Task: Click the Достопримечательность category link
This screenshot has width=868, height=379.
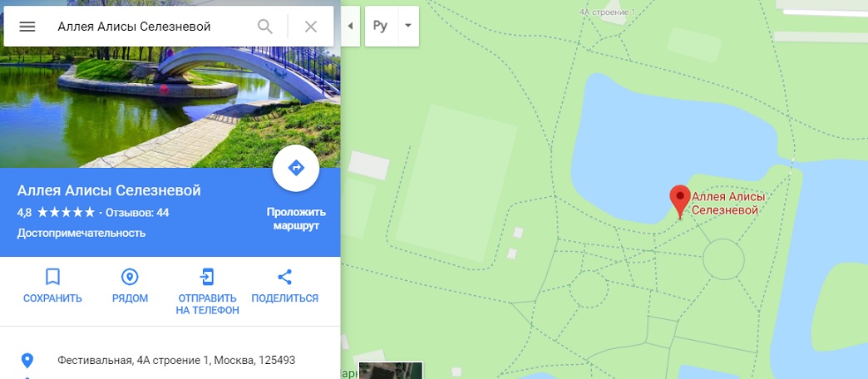Action: coord(81,233)
